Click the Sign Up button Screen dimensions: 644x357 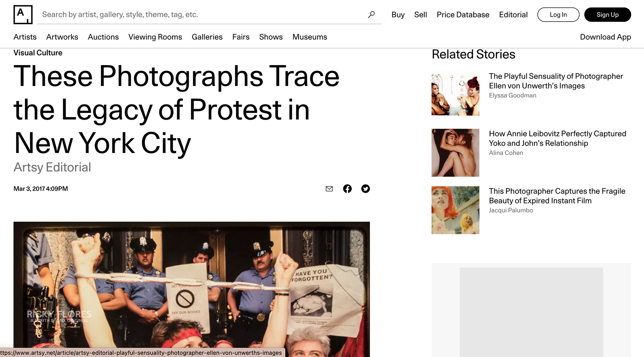pyautogui.click(x=607, y=15)
